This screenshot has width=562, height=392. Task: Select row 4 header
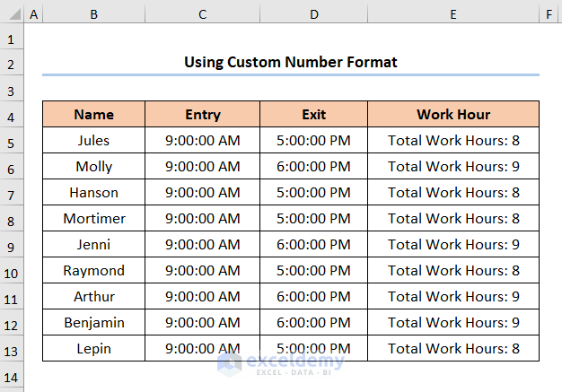12,115
